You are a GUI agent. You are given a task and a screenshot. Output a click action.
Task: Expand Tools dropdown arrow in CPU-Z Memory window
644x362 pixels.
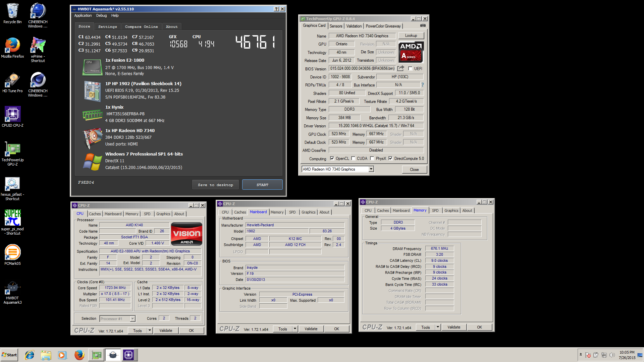tap(438, 327)
